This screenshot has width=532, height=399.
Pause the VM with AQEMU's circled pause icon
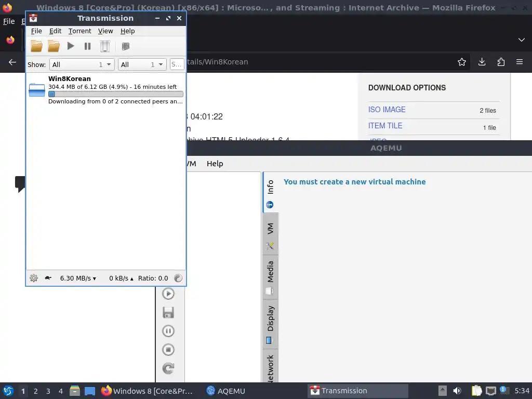168,331
